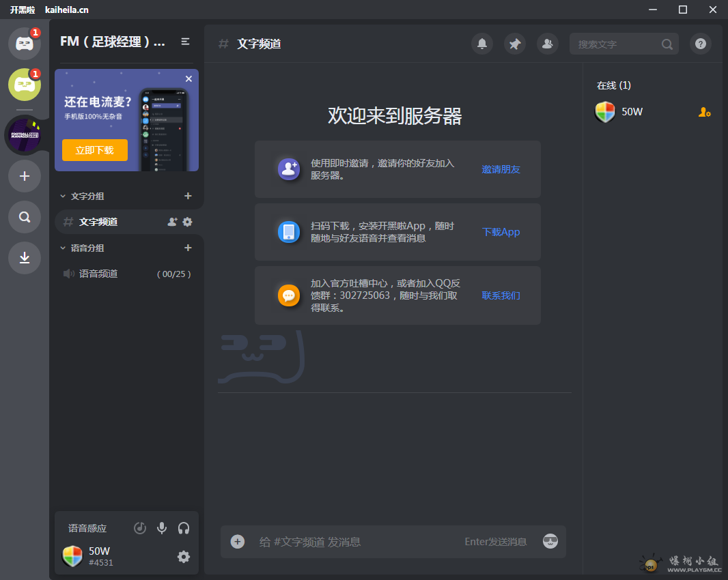Click the mobile phone app card icon
The height and width of the screenshot is (580, 728).
[x=289, y=231]
